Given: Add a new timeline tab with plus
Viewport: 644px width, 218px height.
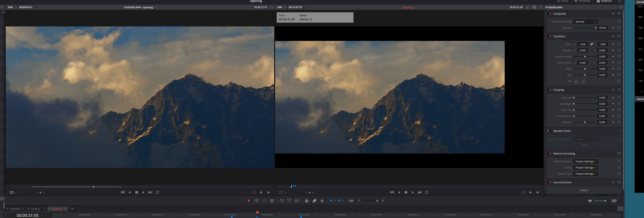Looking at the screenshot, I should (x=72, y=209).
